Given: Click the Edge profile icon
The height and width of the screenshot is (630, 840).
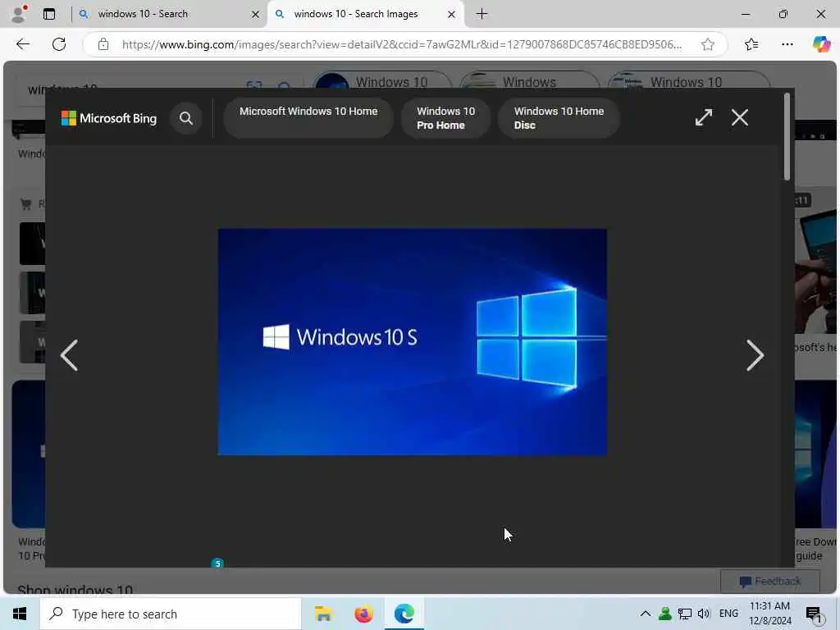Looking at the screenshot, I should pos(18,13).
